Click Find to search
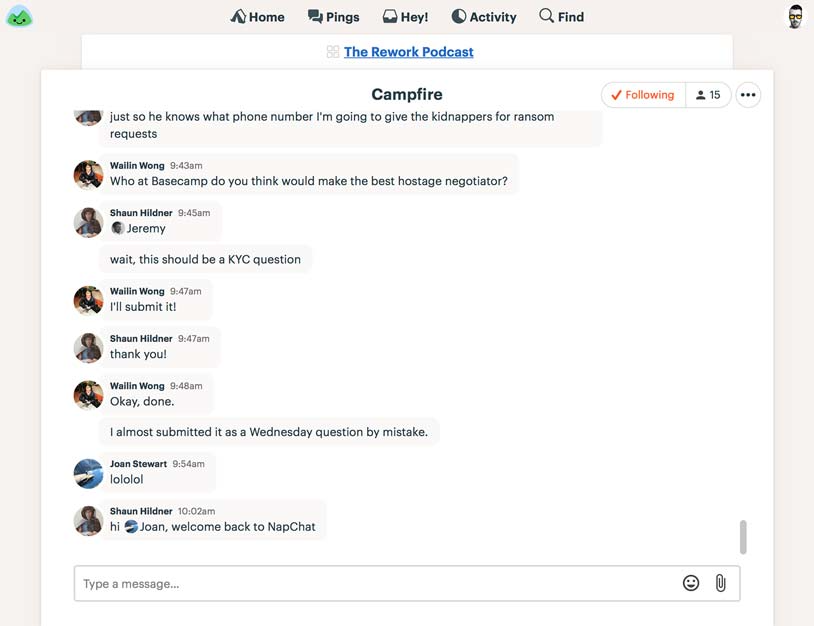Viewport: 814px width, 626px height. [561, 17]
